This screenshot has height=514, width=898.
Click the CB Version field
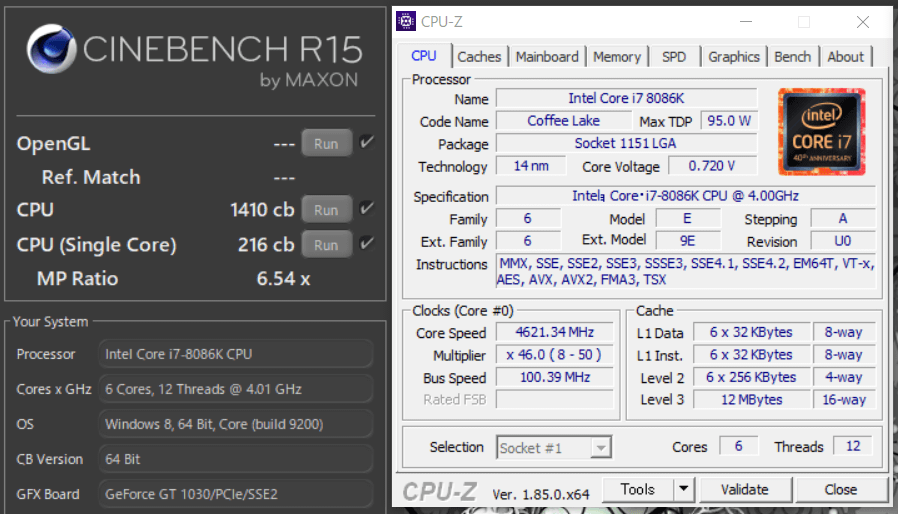tap(236, 459)
